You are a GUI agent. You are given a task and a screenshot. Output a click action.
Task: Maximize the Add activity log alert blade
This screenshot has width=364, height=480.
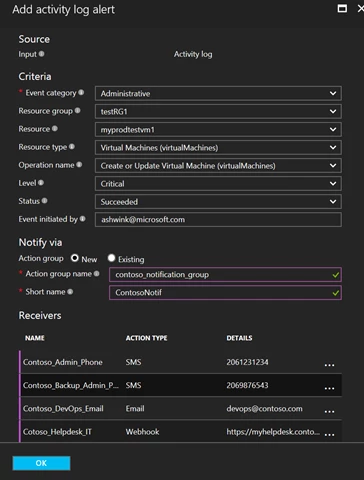tap(342, 9)
